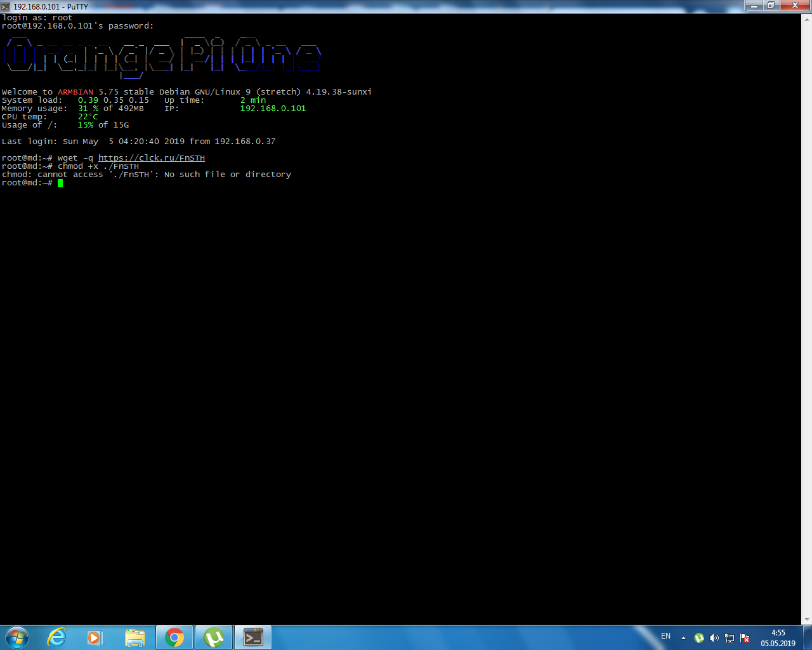Click the 'Last login: Sun May 5' line
The width and height of the screenshot is (812, 650).
[x=139, y=142]
